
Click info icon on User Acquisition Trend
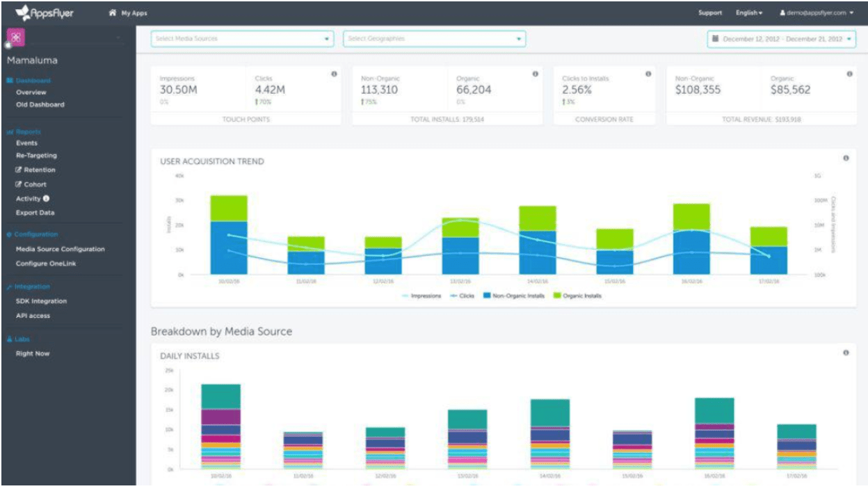(x=846, y=159)
